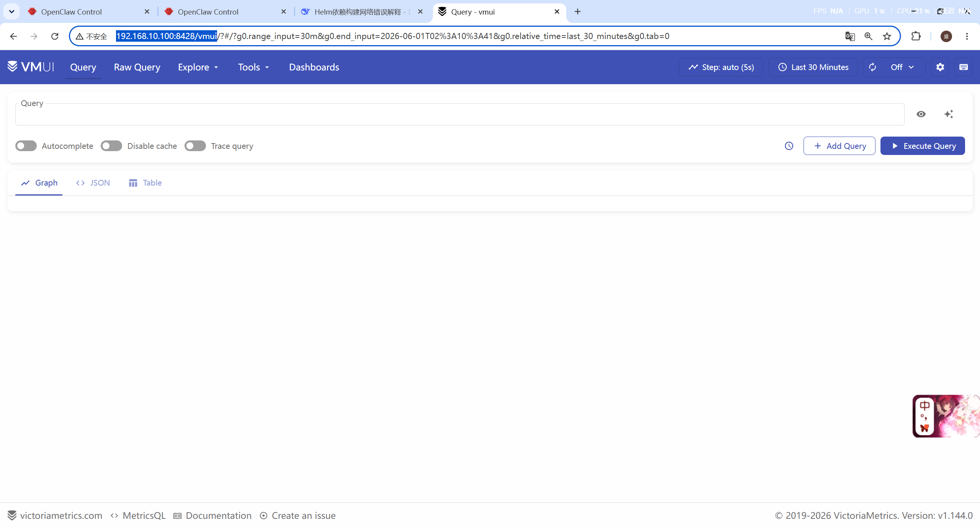Open the Query nav tab
The width and height of the screenshot is (980, 528).
[x=83, y=67]
